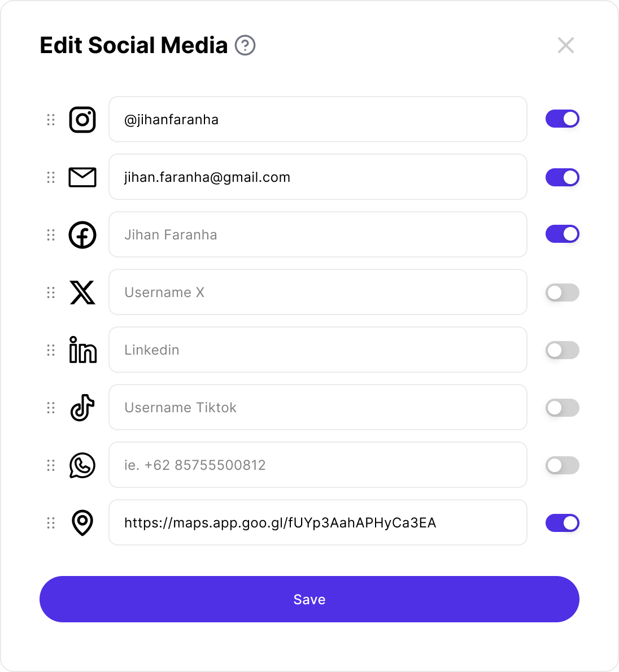Click the map location pin icon
The width and height of the screenshot is (619, 672).
pyautogui.click(x=82, y=523)
